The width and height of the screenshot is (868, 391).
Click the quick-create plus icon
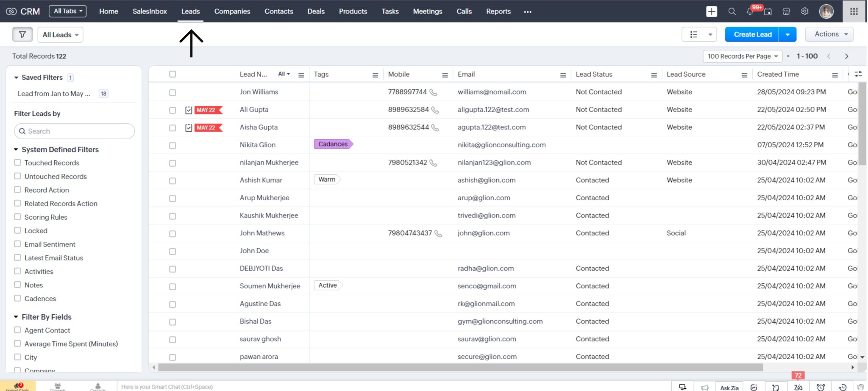(x=712, y=11)
